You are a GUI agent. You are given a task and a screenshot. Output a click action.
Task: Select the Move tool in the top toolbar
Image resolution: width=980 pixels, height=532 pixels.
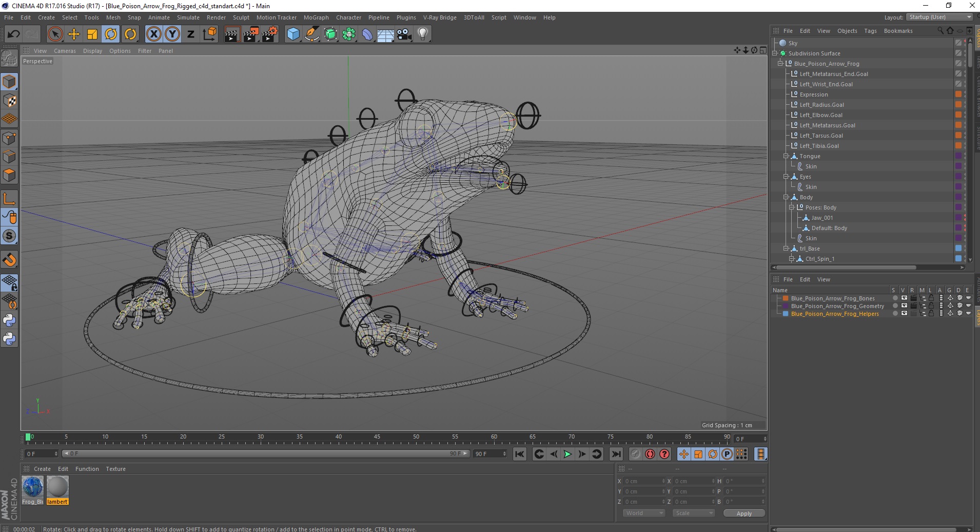74,34
